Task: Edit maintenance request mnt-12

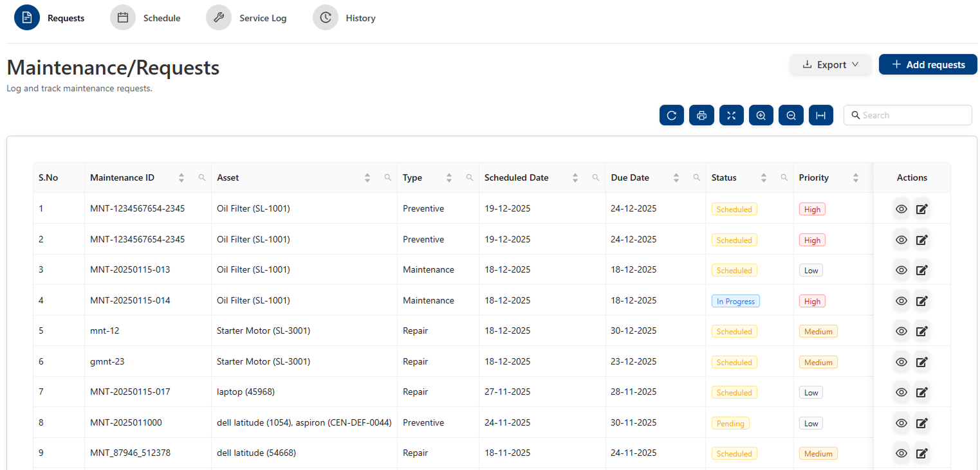Action: [921, 332]
